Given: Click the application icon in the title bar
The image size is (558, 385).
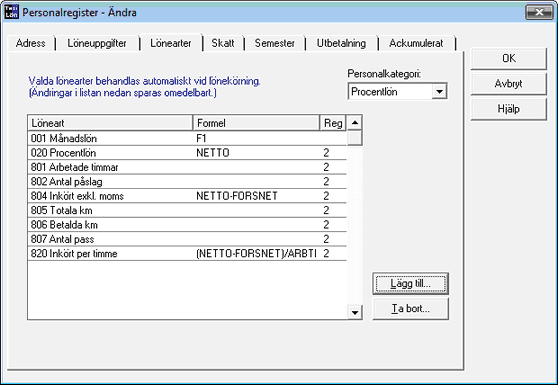Looking at the screenshot, I should (x=11, y=12).
